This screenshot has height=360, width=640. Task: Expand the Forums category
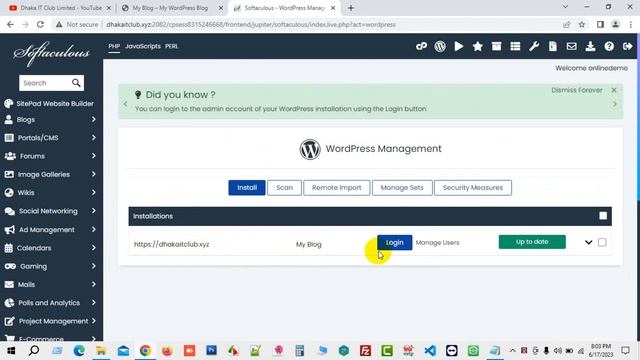tap(93, 156)
